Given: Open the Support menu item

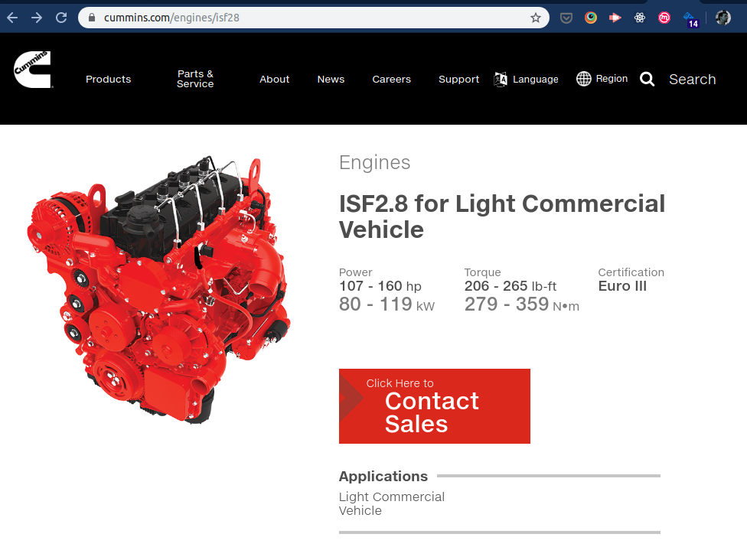Looking at the screenshot, I should tap(458, 79).
